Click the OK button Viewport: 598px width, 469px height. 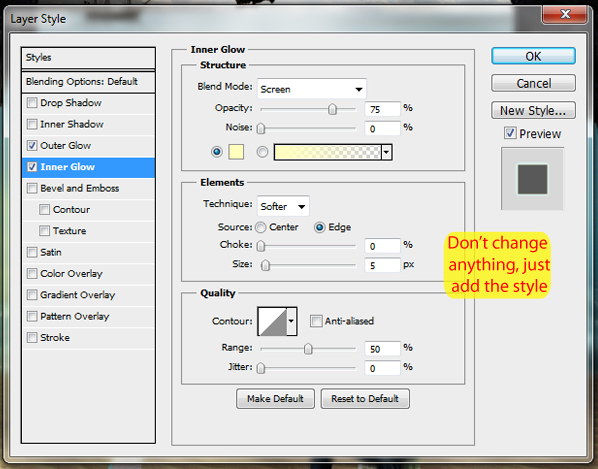click(533, 56)
